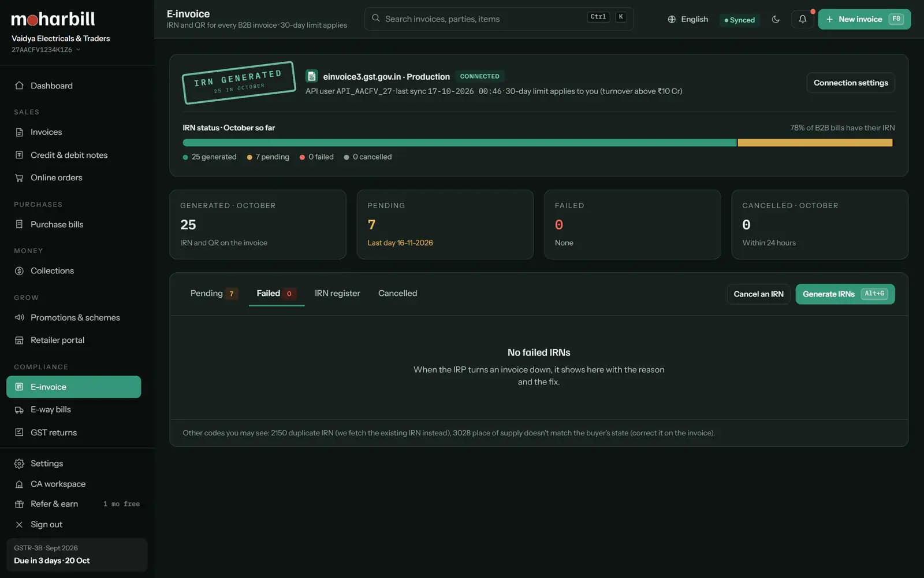Open the E-invoice sidebar item

[73, 387]
